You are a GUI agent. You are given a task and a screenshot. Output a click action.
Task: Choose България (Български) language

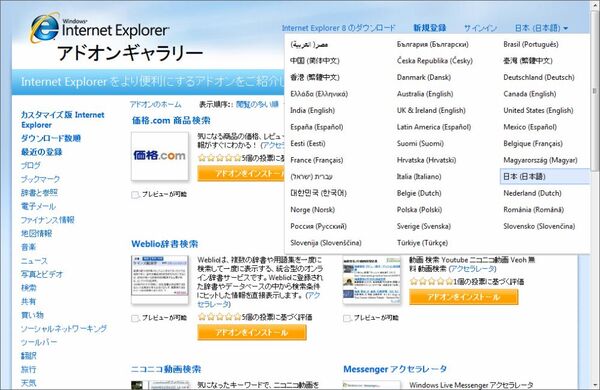tap(432, 44)
